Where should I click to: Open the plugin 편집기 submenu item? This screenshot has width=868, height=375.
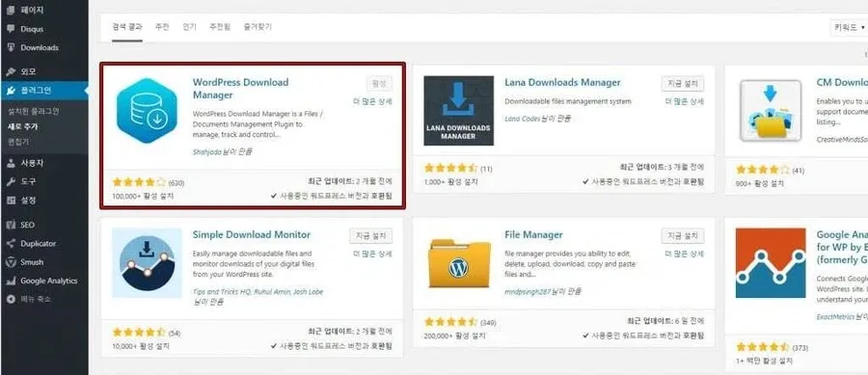click(x=17, y=142)
